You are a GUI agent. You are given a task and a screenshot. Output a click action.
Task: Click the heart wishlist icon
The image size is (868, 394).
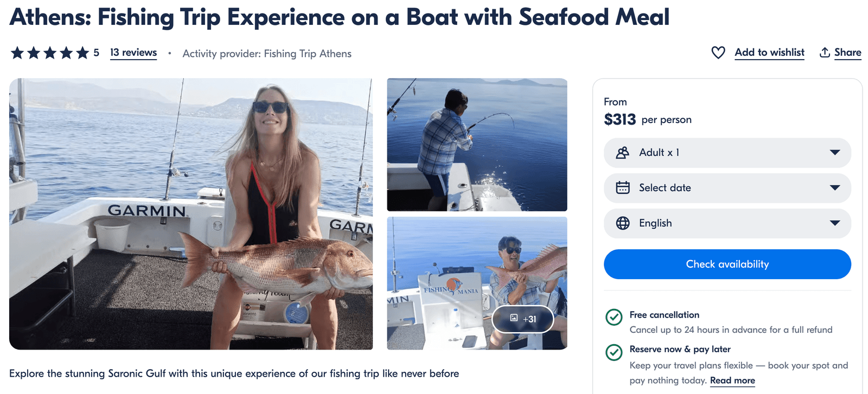click(718, 53)
